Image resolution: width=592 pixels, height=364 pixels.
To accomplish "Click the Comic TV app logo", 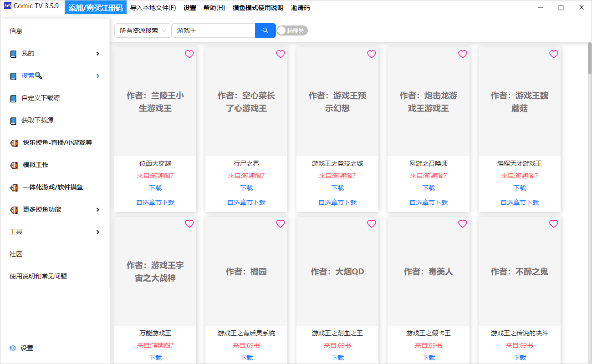I will click(x=8, y=6).
